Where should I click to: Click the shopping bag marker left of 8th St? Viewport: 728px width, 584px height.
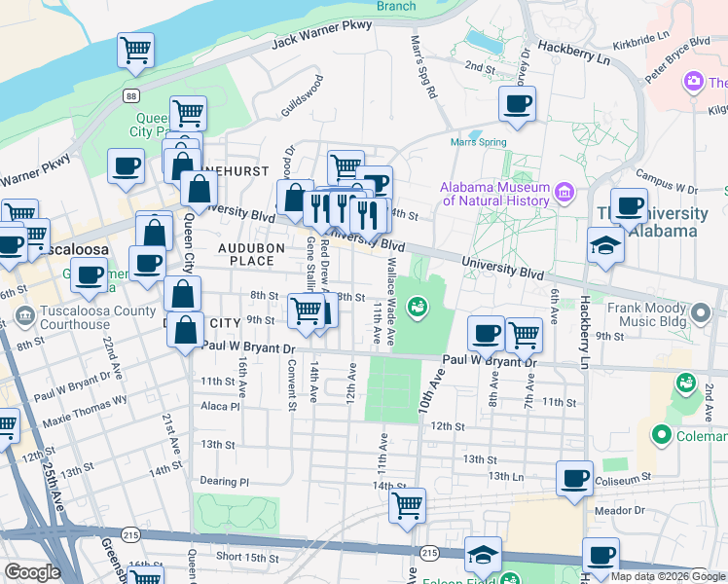point(182,292)
